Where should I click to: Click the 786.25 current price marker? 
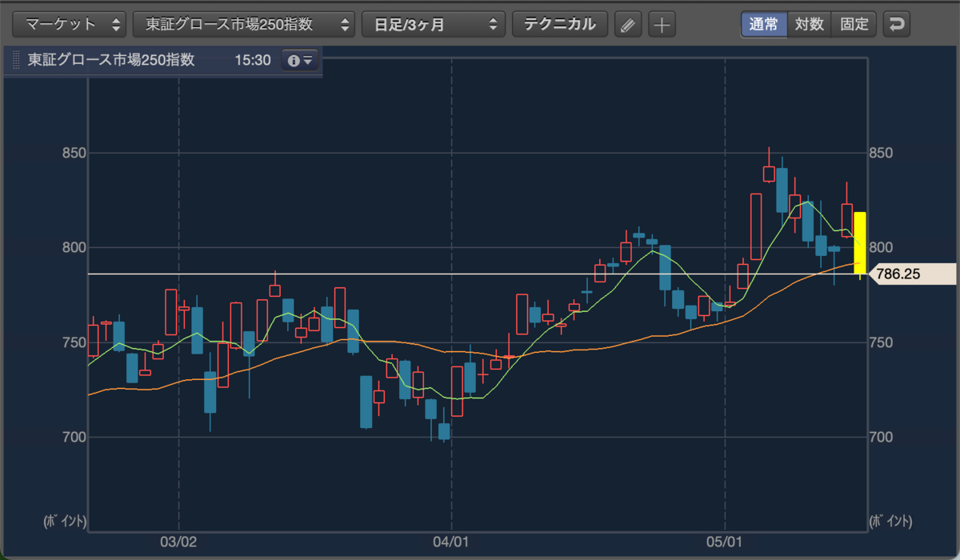(911, 274)
